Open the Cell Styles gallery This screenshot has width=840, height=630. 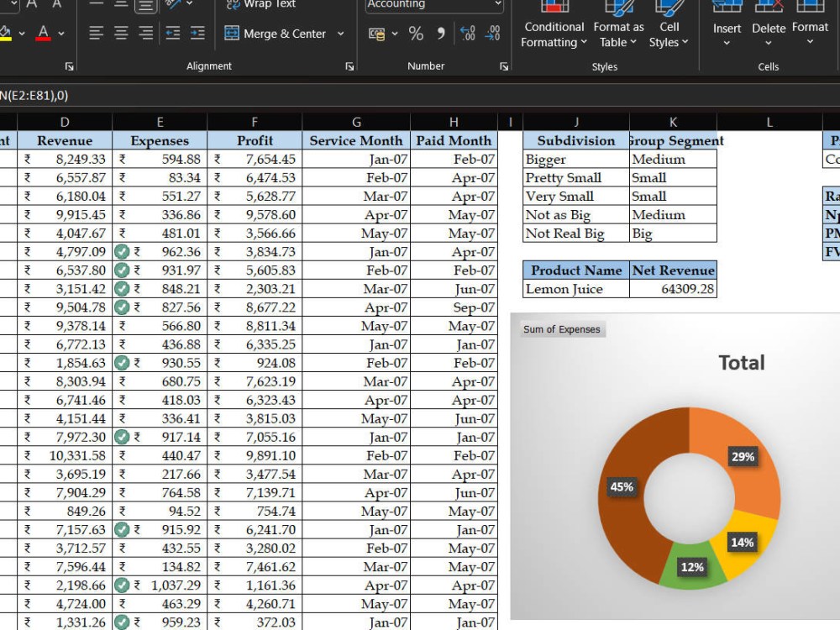click(x=669, y=27)
